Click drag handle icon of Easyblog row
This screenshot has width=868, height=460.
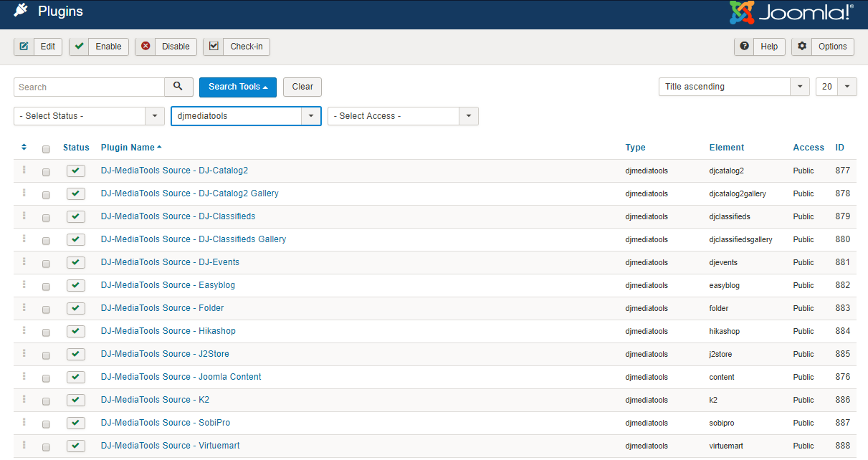pos(24,284)
